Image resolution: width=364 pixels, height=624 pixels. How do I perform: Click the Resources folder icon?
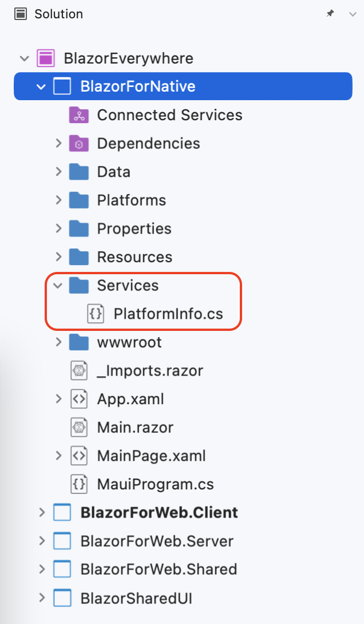(79, 256)
